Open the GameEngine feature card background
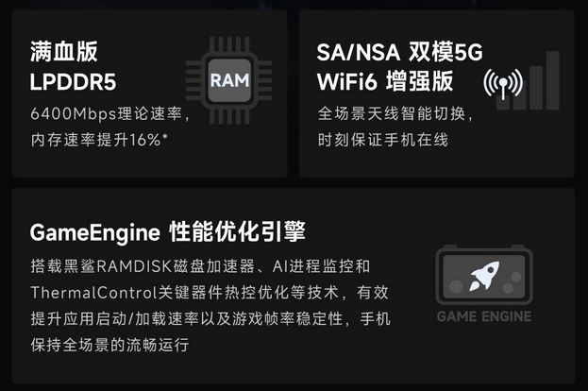The height and width of the screenshot is (391, 588). click(294, 286)
